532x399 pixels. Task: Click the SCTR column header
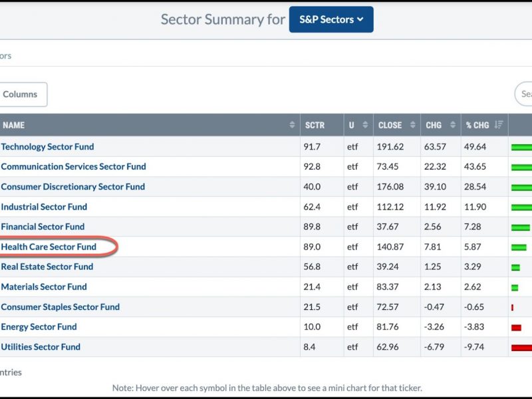[322, 125]
